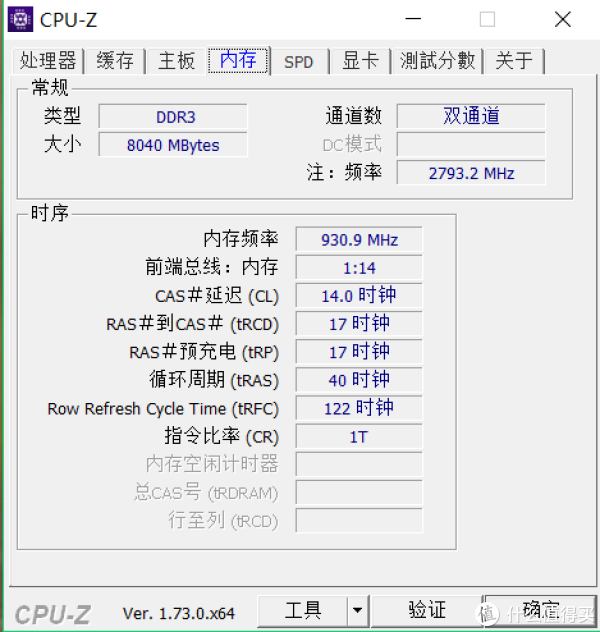Select the 2793.2 MHz frequency value
Screen dimensions: 600x632
click(x=471, y=173)
